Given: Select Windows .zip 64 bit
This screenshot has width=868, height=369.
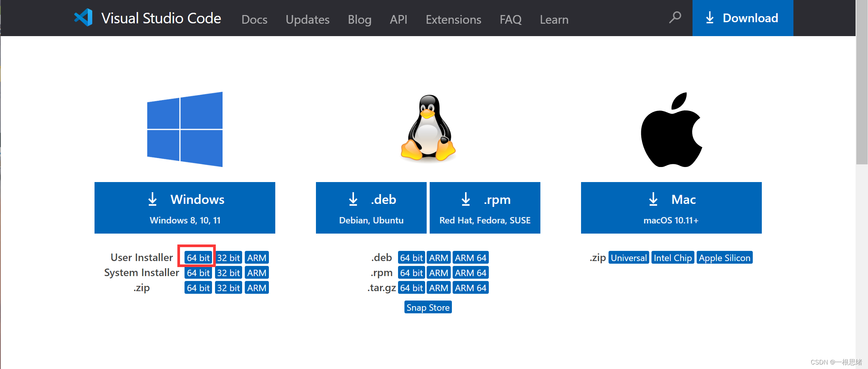Looking at the screenshot, I should pyautogui.click(x=198, y=288).
